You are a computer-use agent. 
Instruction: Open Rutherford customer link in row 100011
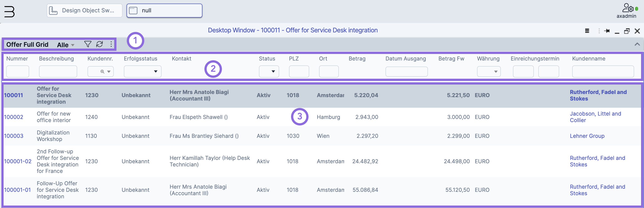point(598,95)
